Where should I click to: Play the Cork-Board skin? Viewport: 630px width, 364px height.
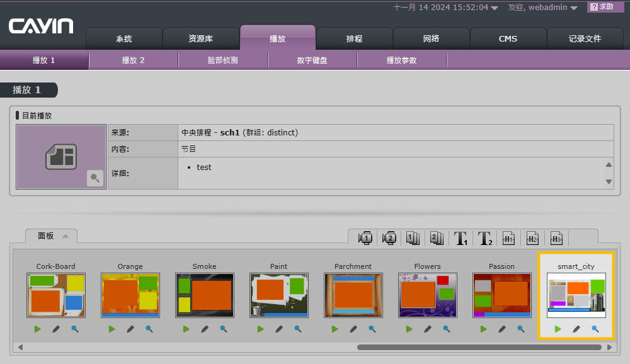(x=37, y=329)
